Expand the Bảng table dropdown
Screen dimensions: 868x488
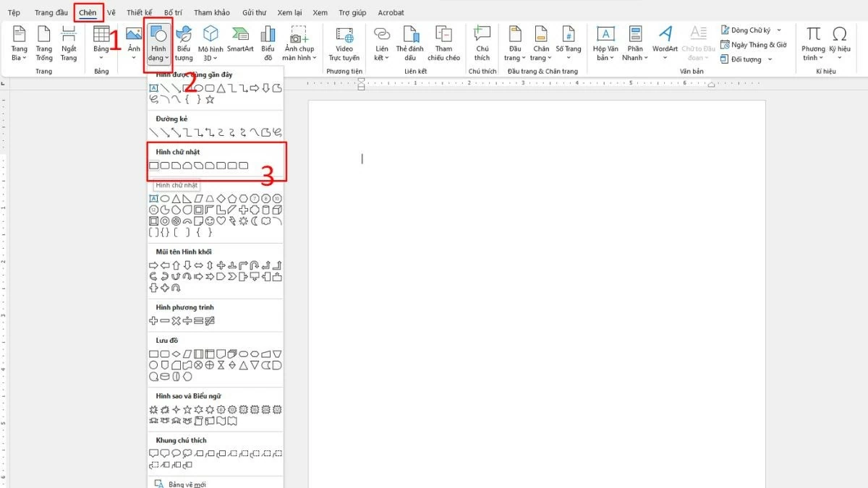pos(101,43)
